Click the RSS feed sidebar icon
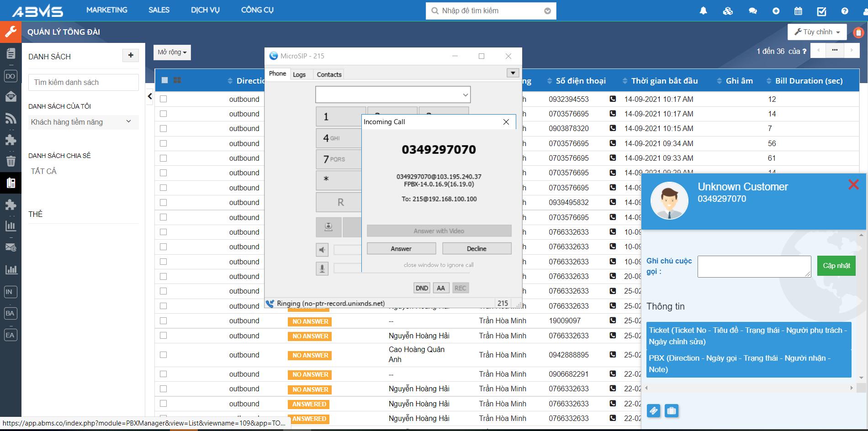This screenshot has width=868, height=431. pyautogui.click(x=11, y=118)
